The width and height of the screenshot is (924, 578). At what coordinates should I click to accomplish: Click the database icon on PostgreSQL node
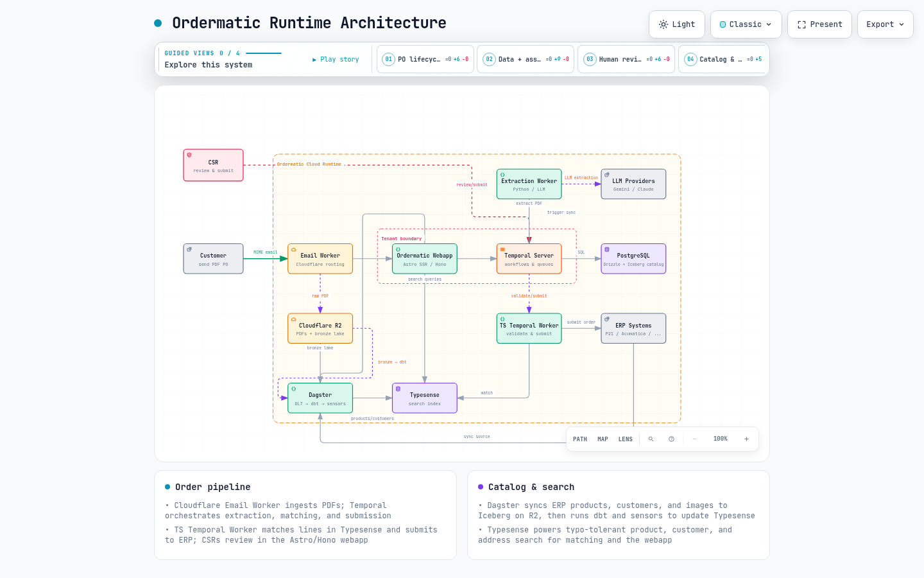(x=607, y=249)
